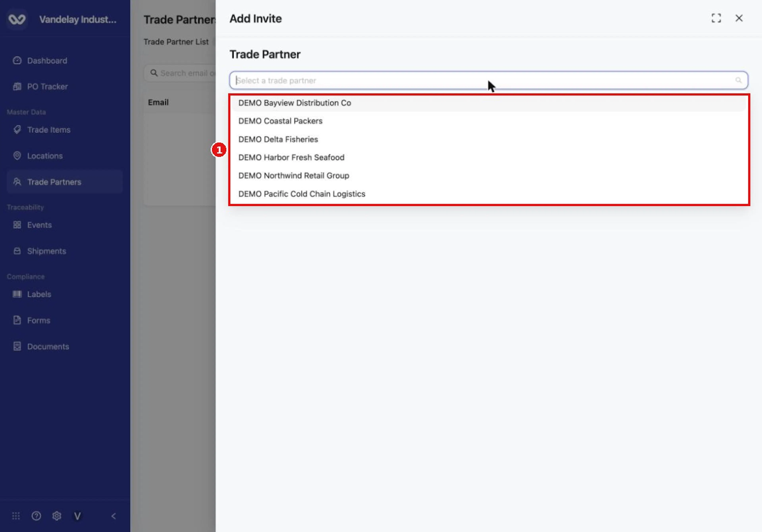Click the Forms document icon
762x532 pixels.
click(x=17, y=320)
